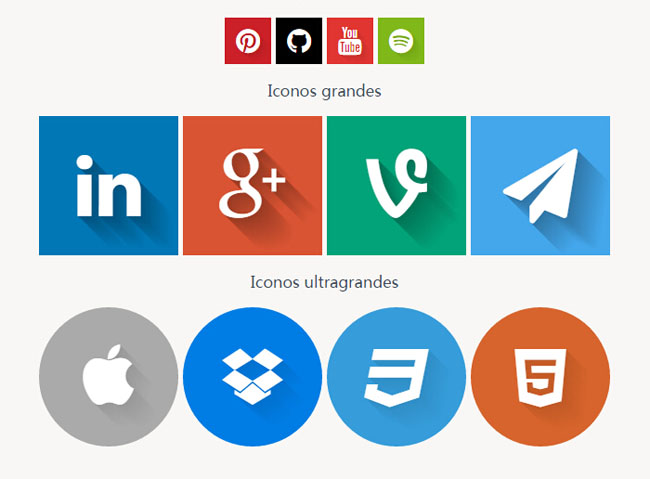Click the red Pinterest icon
The height and width of the screenshot is (479, 650).
tap(247, 41)
